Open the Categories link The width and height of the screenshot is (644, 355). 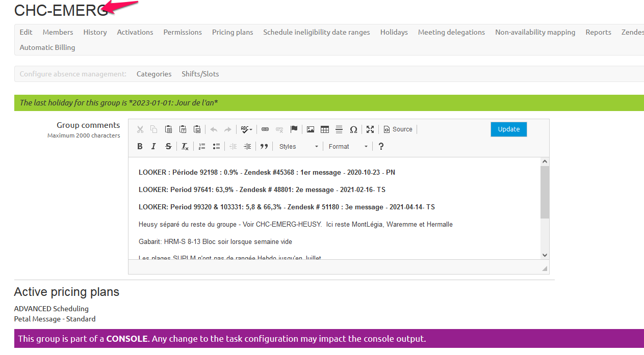click(x=154, y=74)
